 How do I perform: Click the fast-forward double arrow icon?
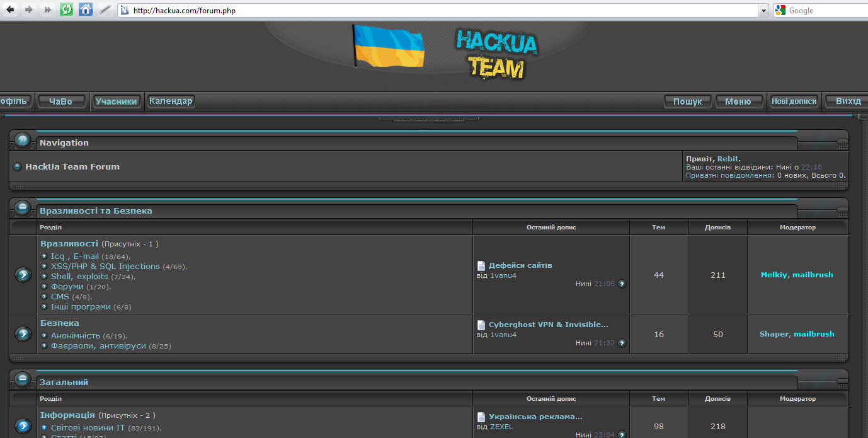48,10
